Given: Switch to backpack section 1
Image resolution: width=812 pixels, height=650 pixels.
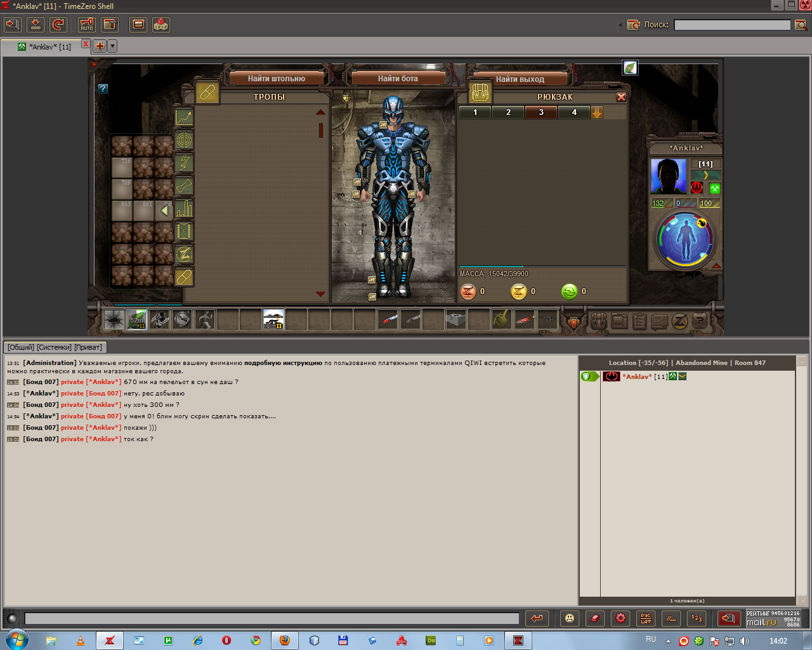Looking at the screenshot, I should pos(475,112).
